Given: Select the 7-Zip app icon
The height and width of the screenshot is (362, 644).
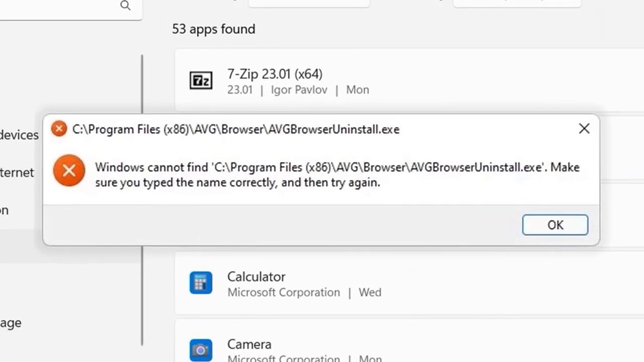Looking at the screenshot, I should coord(201,80).
